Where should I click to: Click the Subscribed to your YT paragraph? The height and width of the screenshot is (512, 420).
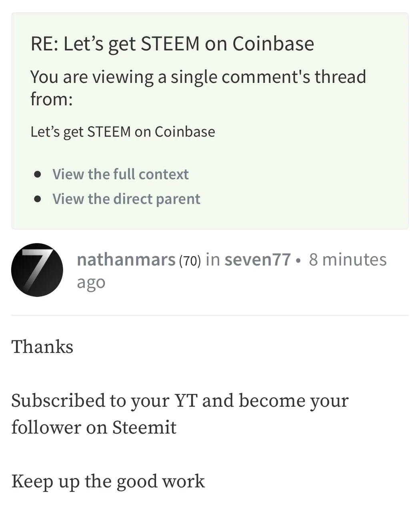point(180,414)
